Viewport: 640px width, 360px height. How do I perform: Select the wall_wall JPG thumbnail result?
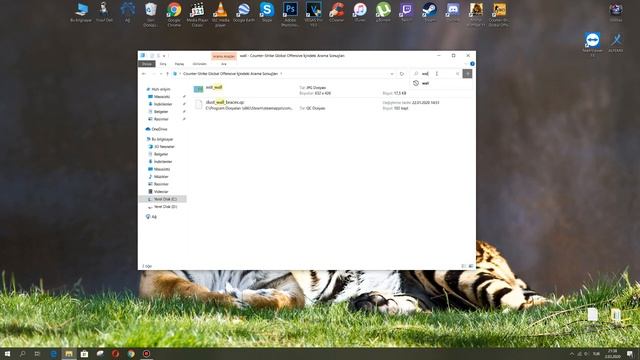(198, 89)
